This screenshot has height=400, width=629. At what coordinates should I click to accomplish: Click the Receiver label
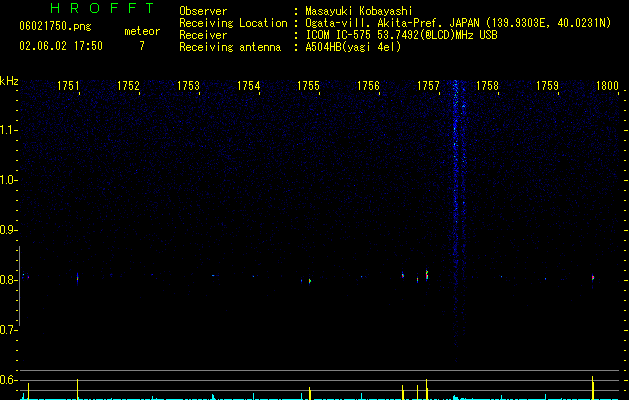click(x=203, y=35)
